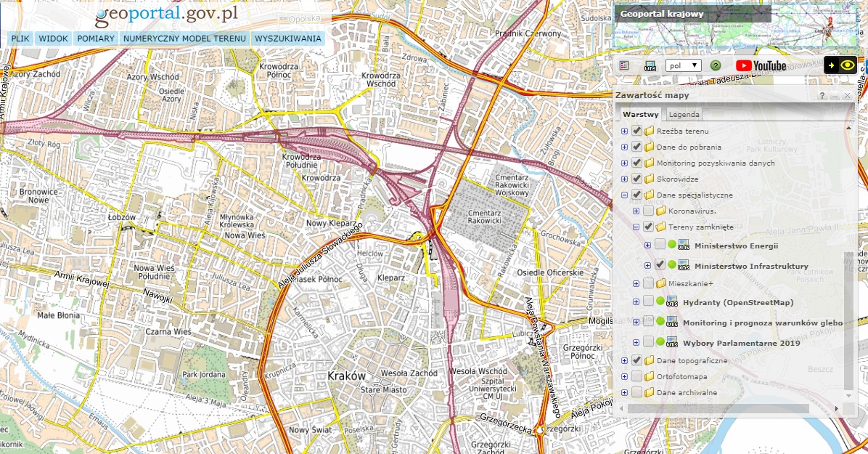Toggle the Rzeźba terenu layer checkbox

(636, 131)
